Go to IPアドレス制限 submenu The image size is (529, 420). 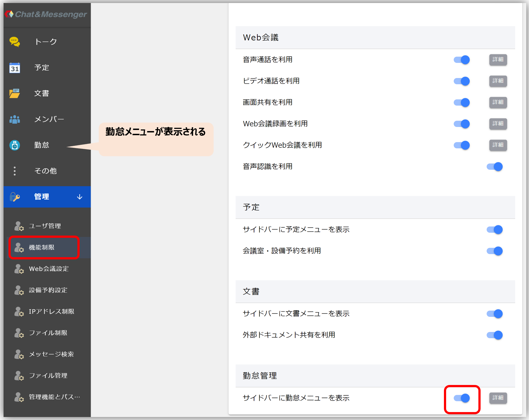[x=49, y=311]
